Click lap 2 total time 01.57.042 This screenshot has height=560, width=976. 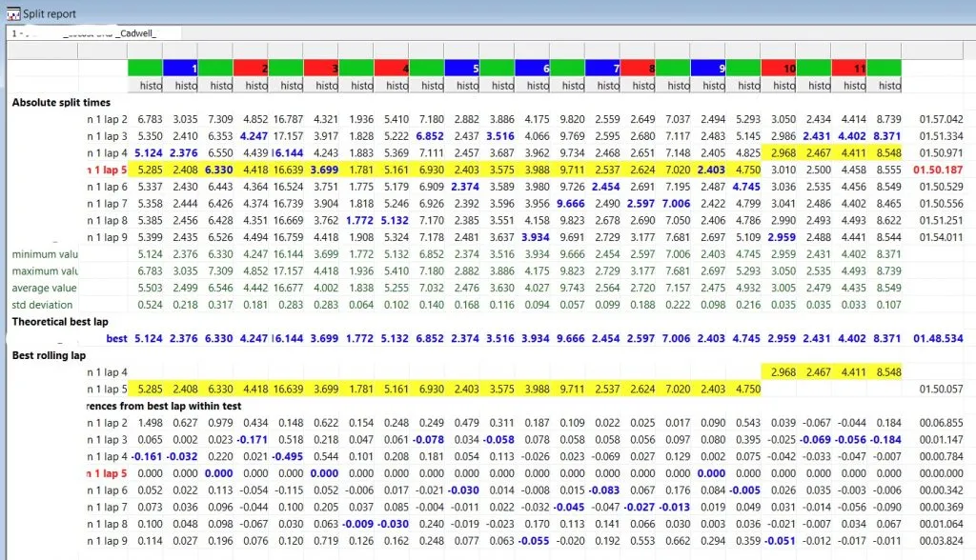tap(941, 119)
